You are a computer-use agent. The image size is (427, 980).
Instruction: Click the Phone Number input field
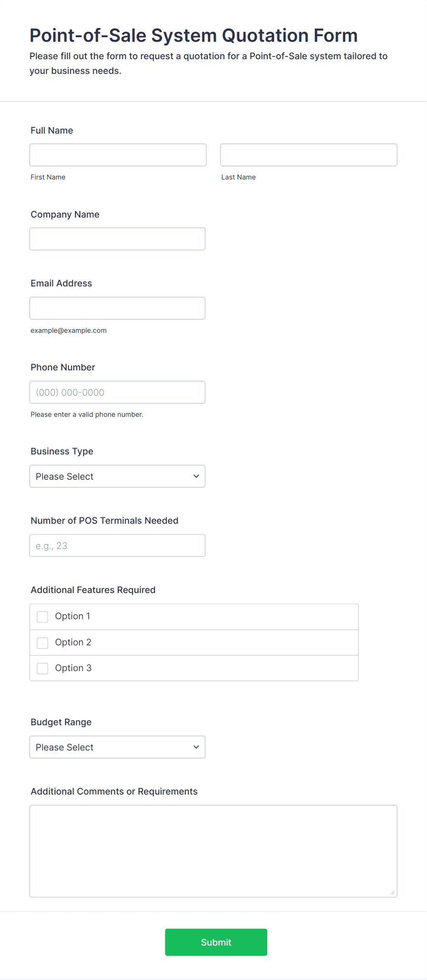(x=117, y=392)
